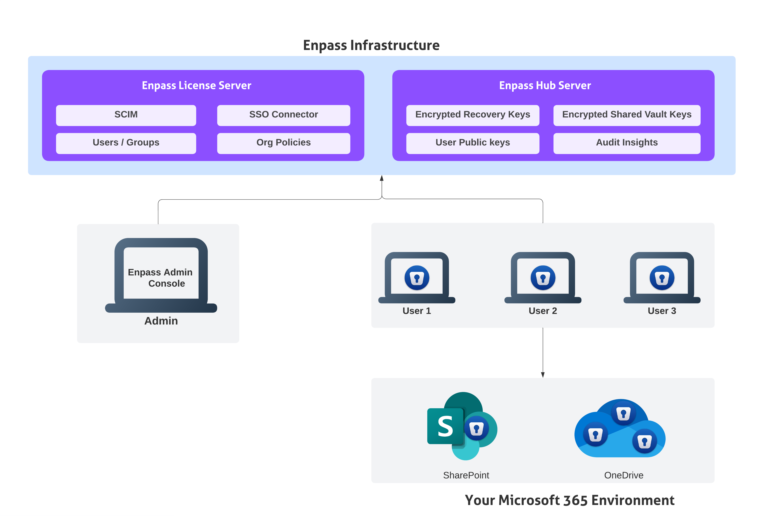Select the Encrypted Recovery Keys box
The width and height of the screenshot is (777, 532).
[x=473, y=115]
